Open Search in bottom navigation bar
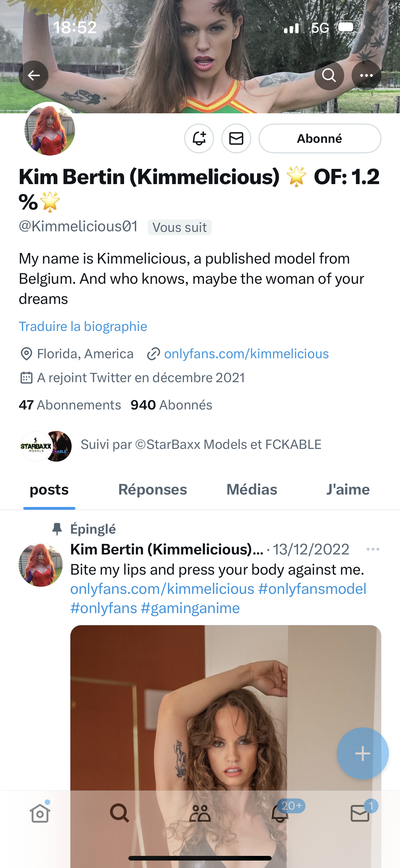The width and height of the screenshot is (400, 868). (x=119, y=814)
